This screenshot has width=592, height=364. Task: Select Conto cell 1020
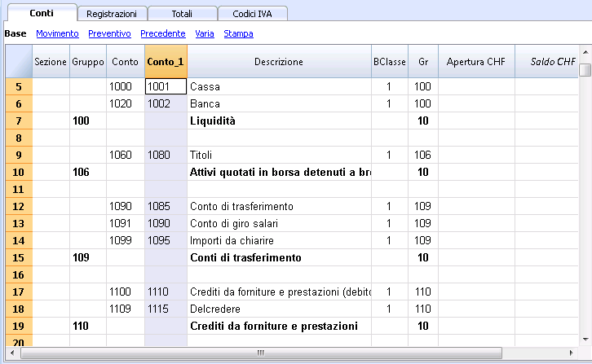point(126,103)
